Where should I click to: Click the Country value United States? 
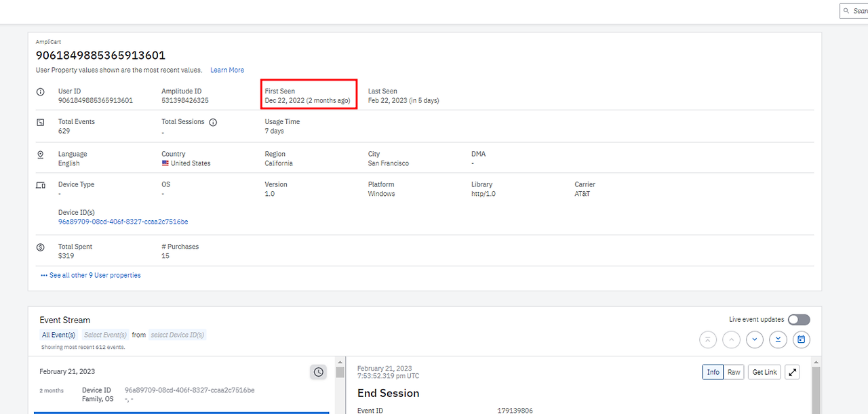tap(191, 163)
